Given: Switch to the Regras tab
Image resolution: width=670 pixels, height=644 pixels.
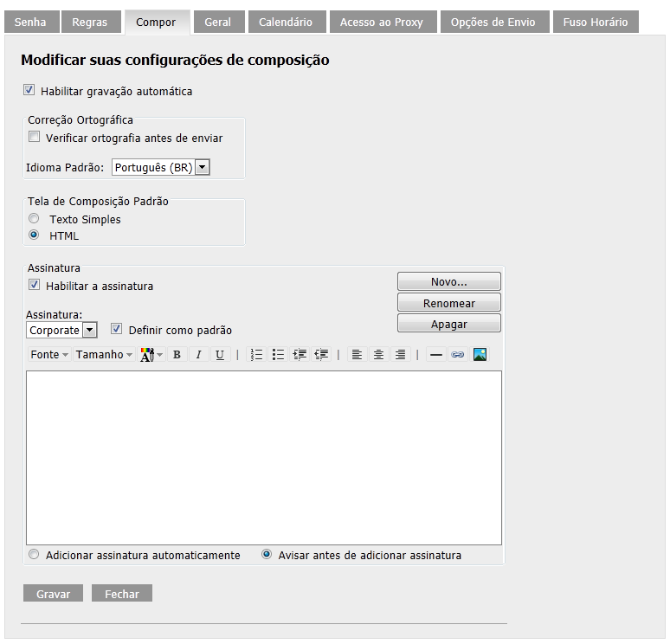Looking at the screenshot, I should pyautogui.click(x=91, y=23).
